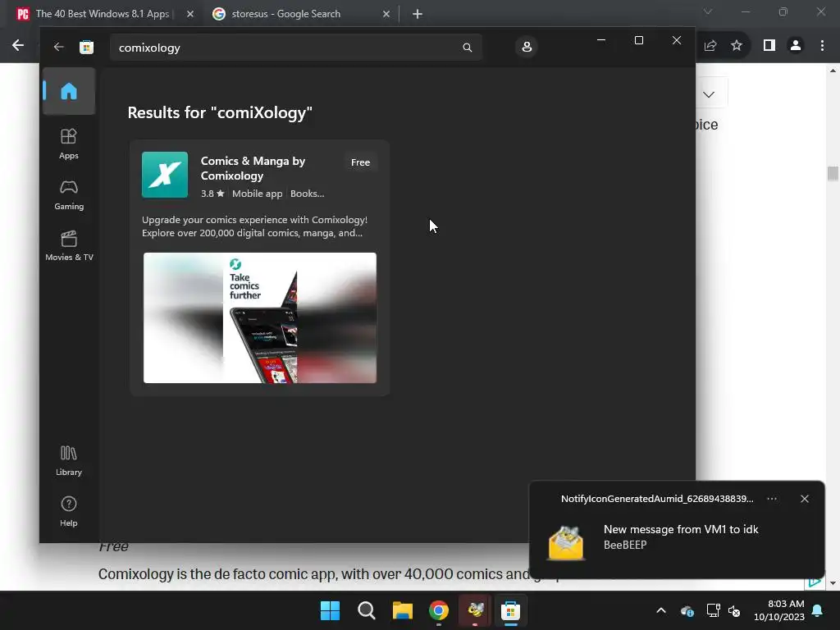Bookmark this page with star icon
Image resolution: width=840 pixels, height=630 pixels.
pos(737,46)
